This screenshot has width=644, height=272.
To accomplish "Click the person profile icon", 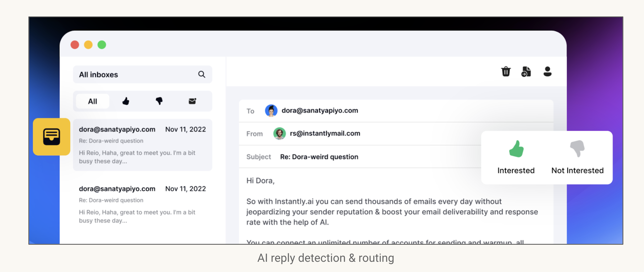I will 547,72.
